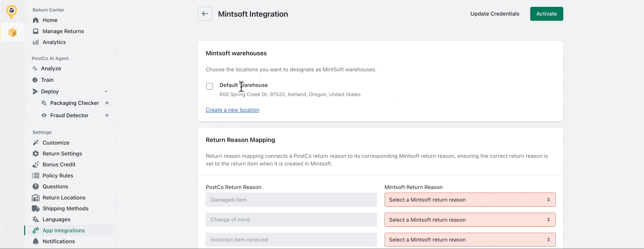Open Mintsoft reason dropdown for Change of mind
Image resolution: width=644 pixels, height=249 pixels.
click(x=470, y=220)
